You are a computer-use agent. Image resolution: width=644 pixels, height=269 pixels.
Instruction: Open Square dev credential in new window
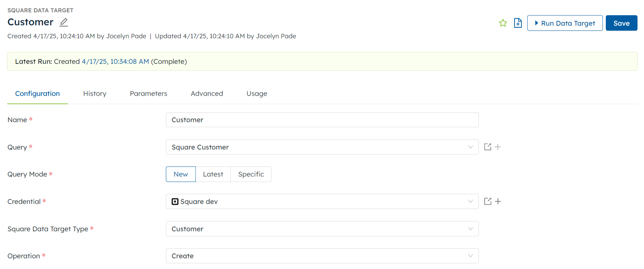[x=488, y=201]
